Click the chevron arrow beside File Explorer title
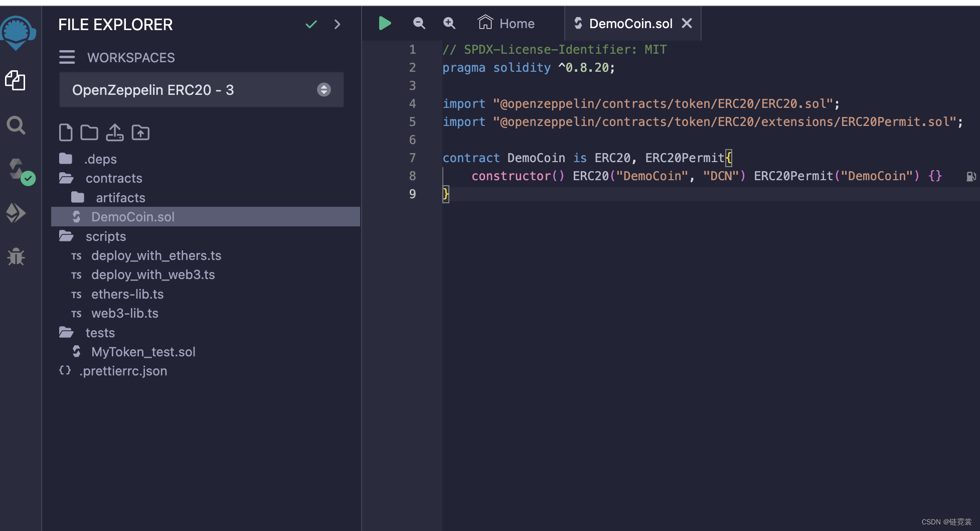Image resolution: width=980 pixels, height=531 pixels. pyautogui.click(x=337, y=24)
